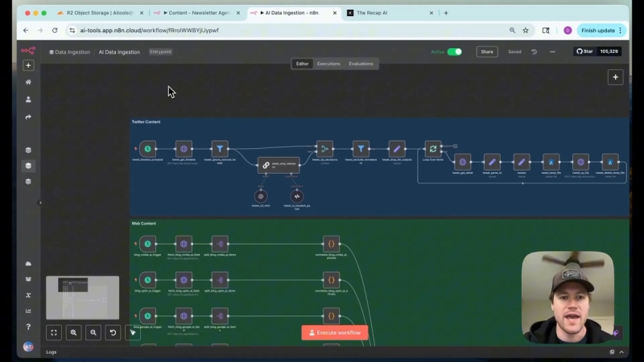Switch to the Executions tab
This screenshot has width=644, height=362.
328,64
